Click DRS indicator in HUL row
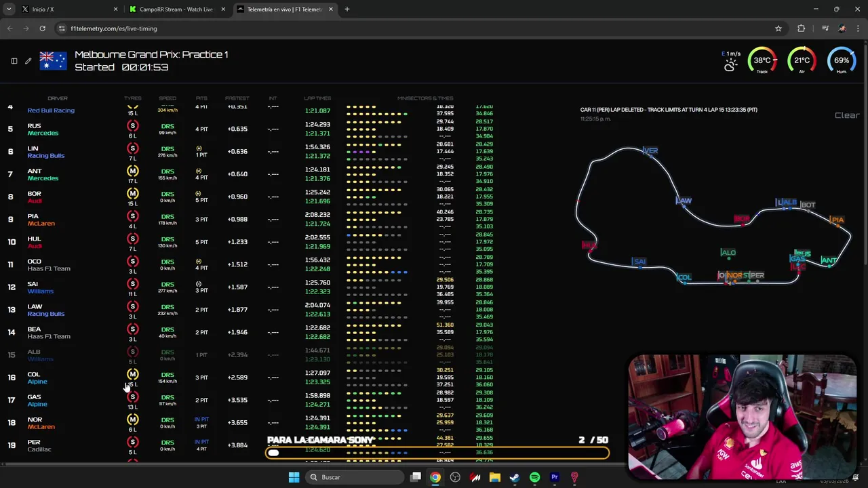 coord(167,239)
